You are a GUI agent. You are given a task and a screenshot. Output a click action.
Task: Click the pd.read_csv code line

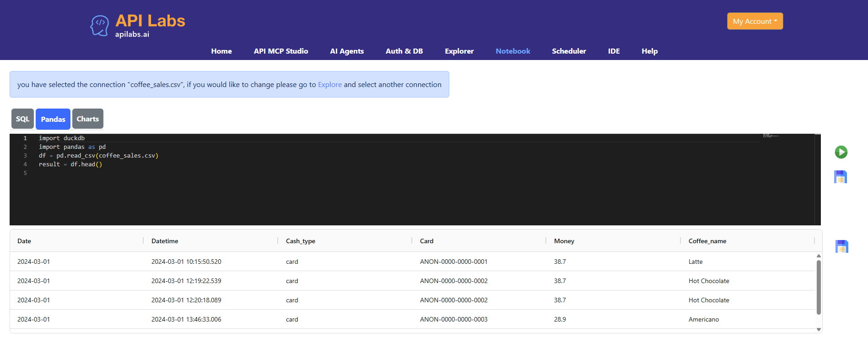point(98,156)
